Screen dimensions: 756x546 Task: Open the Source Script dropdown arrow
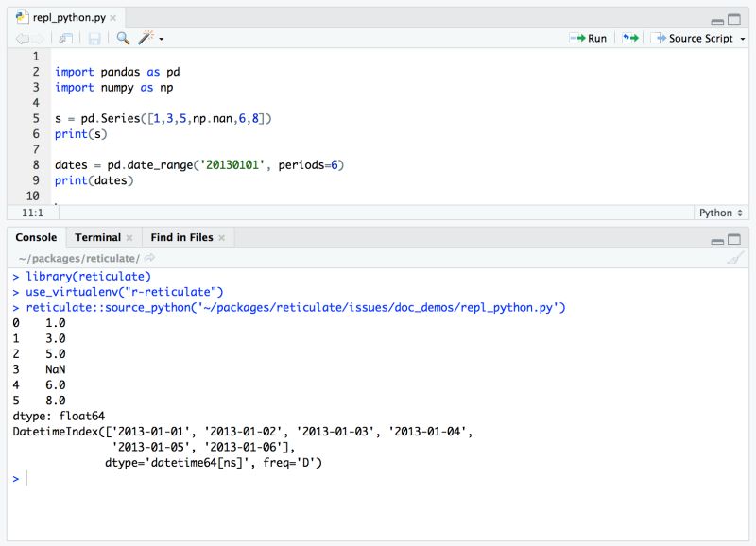[x=743, y=39]
